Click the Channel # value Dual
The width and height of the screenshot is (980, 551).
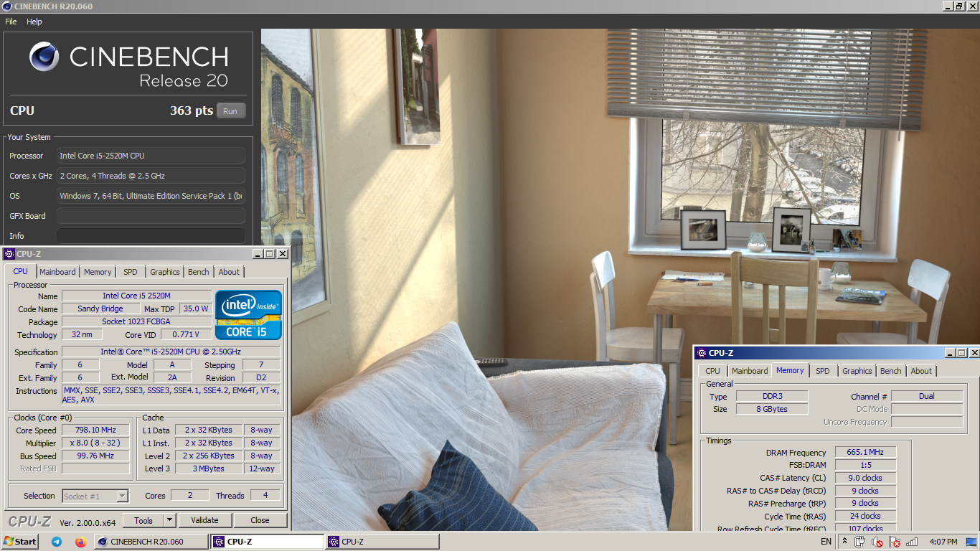[x=927, y=396]
